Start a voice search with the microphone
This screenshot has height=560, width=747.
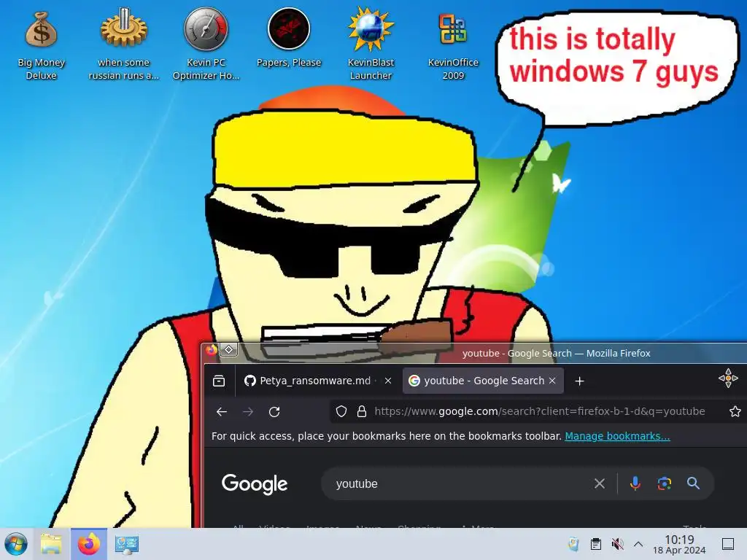tap(635, 484)
